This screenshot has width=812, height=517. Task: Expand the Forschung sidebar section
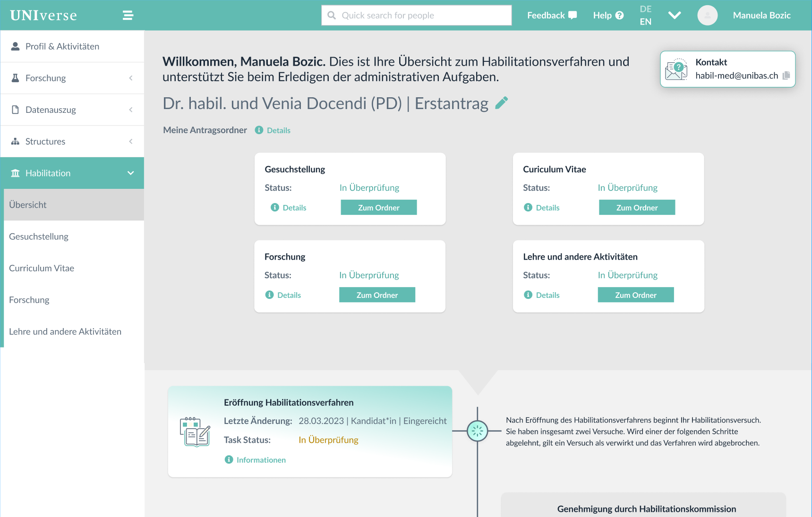(x=72, y=78)
